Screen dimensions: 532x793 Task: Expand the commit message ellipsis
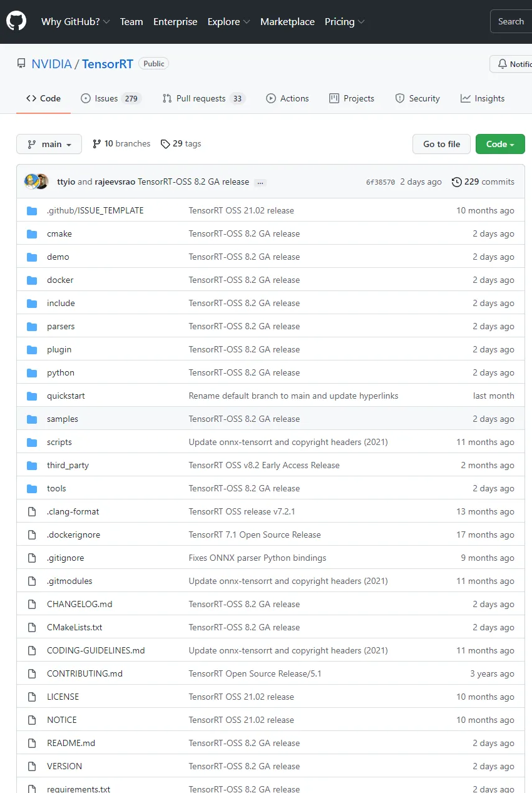(260, 182)
